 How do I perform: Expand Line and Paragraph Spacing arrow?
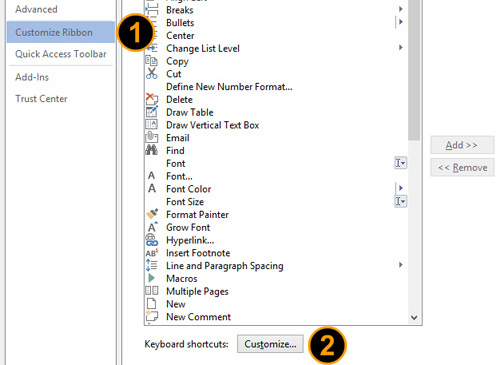[401, 265]
